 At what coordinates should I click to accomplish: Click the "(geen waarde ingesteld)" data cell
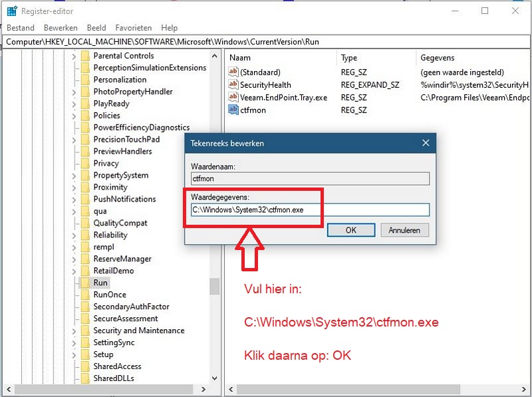[x=462, y=72]
